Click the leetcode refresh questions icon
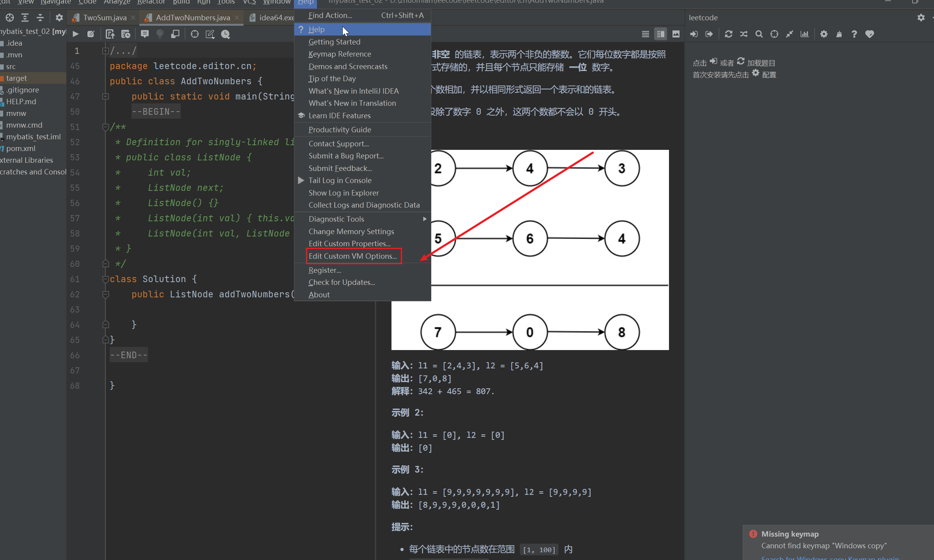The image size is (934, 560). click(728, 34)
